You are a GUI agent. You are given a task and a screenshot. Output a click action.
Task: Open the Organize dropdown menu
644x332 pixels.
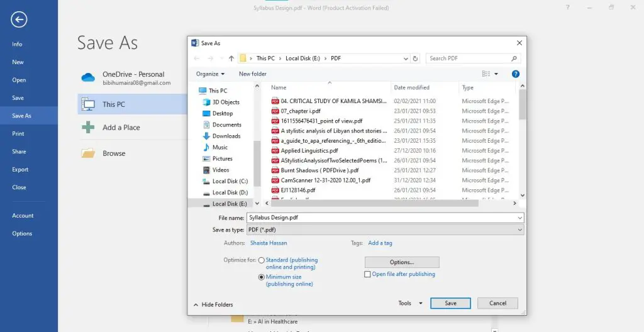coord(210,74)
